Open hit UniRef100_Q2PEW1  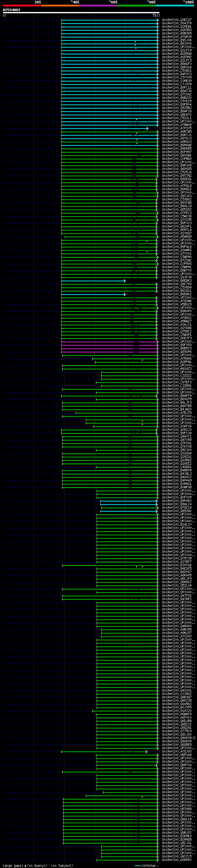tap(176, 26)
